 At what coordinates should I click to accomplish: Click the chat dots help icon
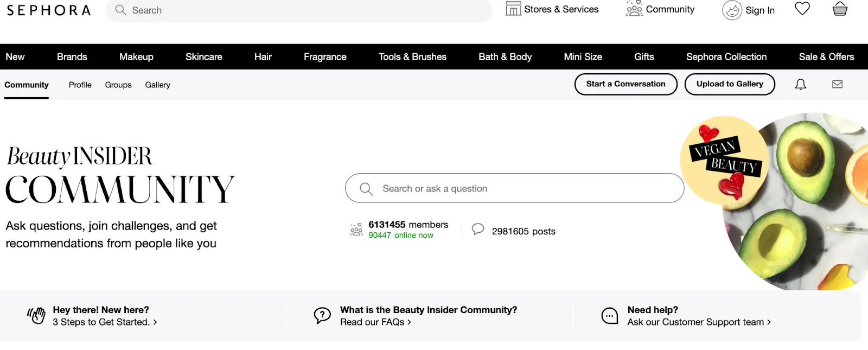coord(610,316)
